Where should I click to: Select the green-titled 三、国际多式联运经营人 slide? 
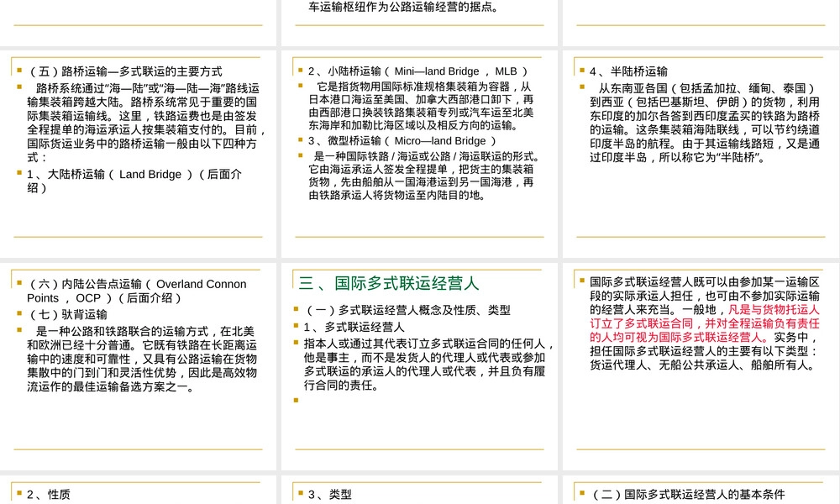419,366
